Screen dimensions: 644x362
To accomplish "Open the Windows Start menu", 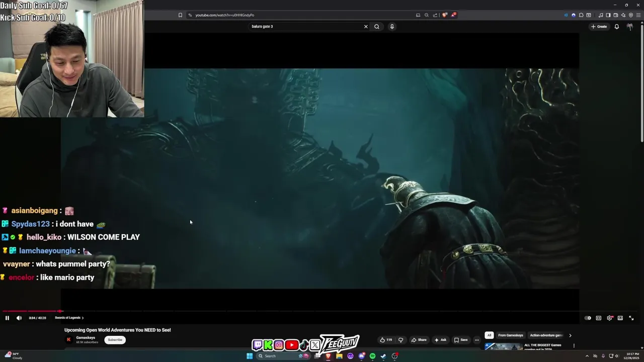I will 250,356.
